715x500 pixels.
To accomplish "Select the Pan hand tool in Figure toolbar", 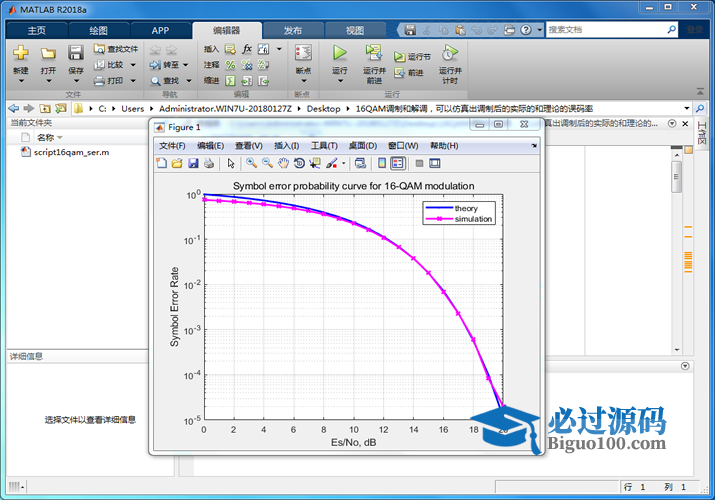I will 284,163.
